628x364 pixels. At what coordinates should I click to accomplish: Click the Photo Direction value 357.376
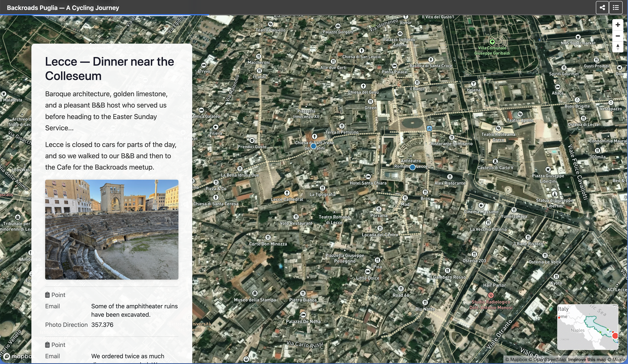pyautogui.click(x=102, y=325)
